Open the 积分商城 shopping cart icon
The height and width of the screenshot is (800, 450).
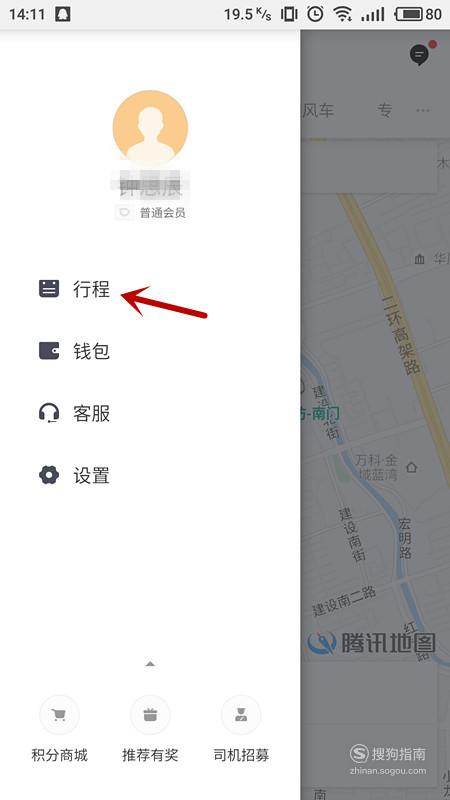click(59, 715)
